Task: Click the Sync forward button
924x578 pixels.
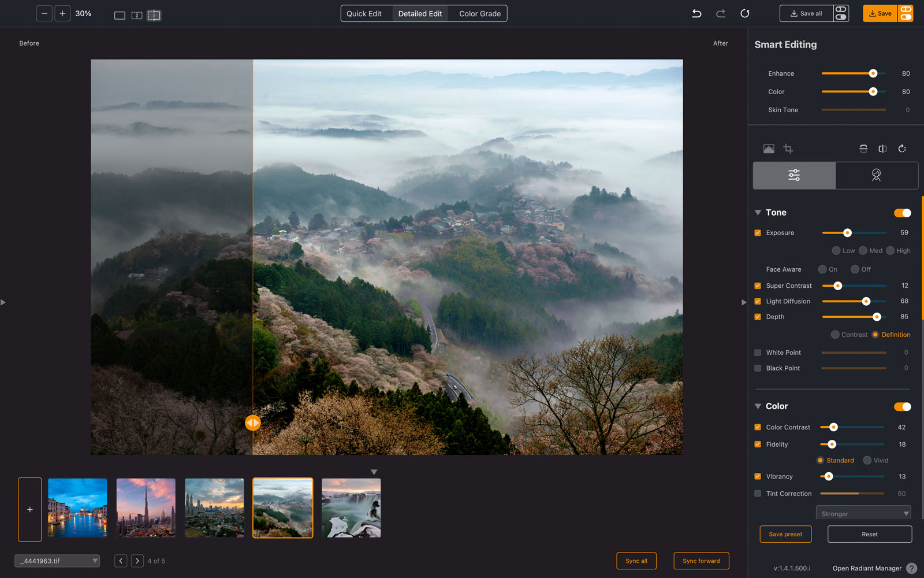Action: pyautogui.click(x=701, y=561)
